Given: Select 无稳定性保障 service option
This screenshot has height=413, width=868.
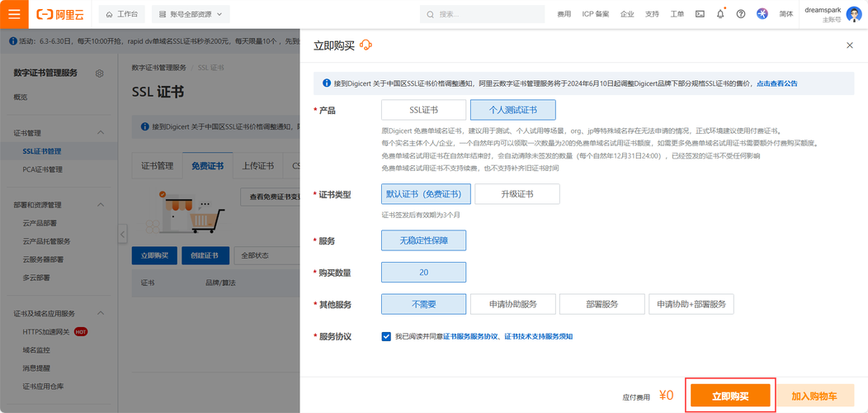Looking at the screenshot, I should (x=423, y=240).
